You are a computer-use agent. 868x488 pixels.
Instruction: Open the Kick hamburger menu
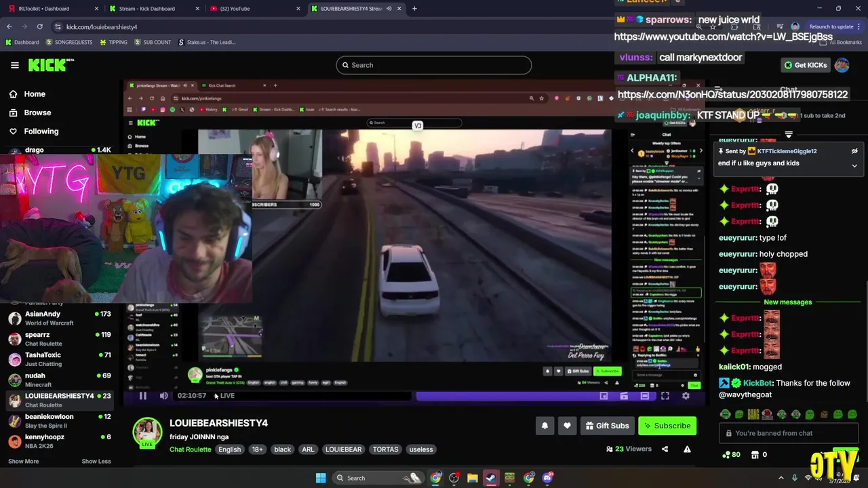coord(14,65)
